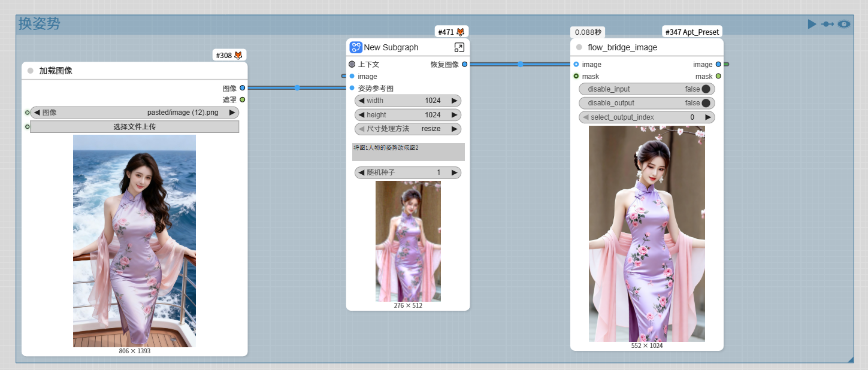Click the blue subgraph node icon
Screen dimensions: 868x370
tap(356, 47)
